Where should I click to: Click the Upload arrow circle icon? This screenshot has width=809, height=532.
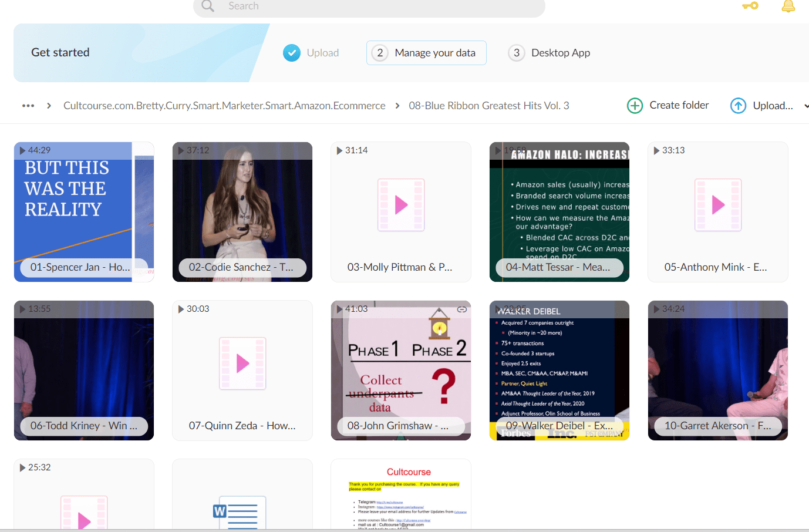coord(738,106)
